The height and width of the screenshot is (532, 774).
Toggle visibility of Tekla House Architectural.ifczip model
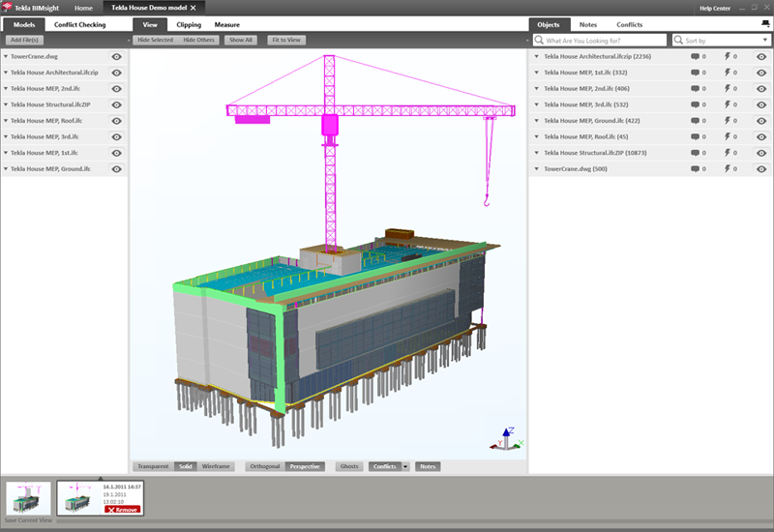tap(116, 73)
